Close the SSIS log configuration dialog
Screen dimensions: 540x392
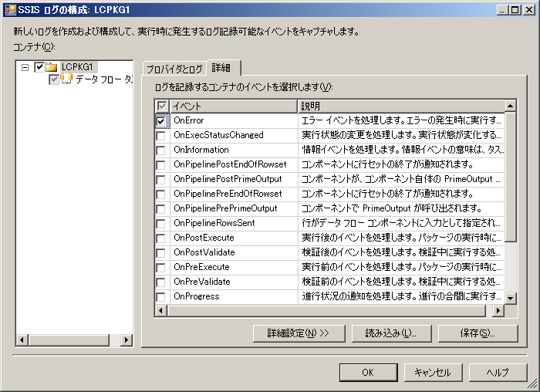pos(529,10)
